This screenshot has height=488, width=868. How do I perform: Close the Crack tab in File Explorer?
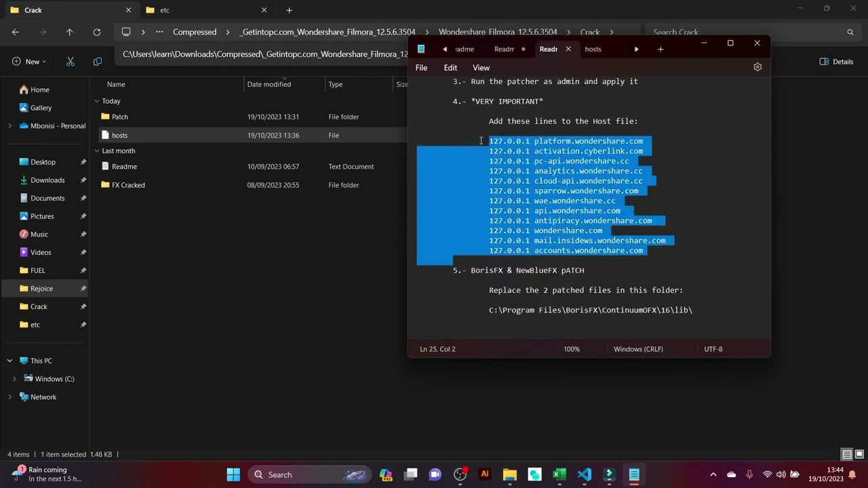[x=128, y=10]
